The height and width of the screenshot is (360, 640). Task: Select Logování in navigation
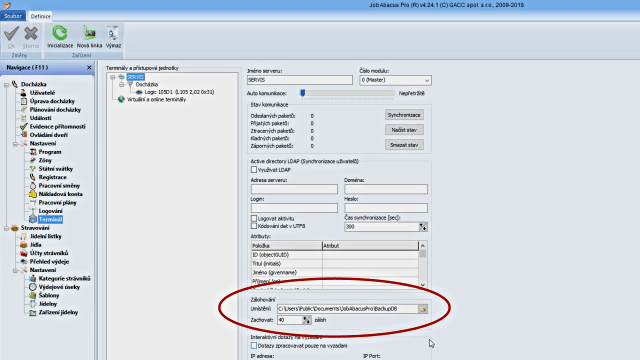point(50,211)
